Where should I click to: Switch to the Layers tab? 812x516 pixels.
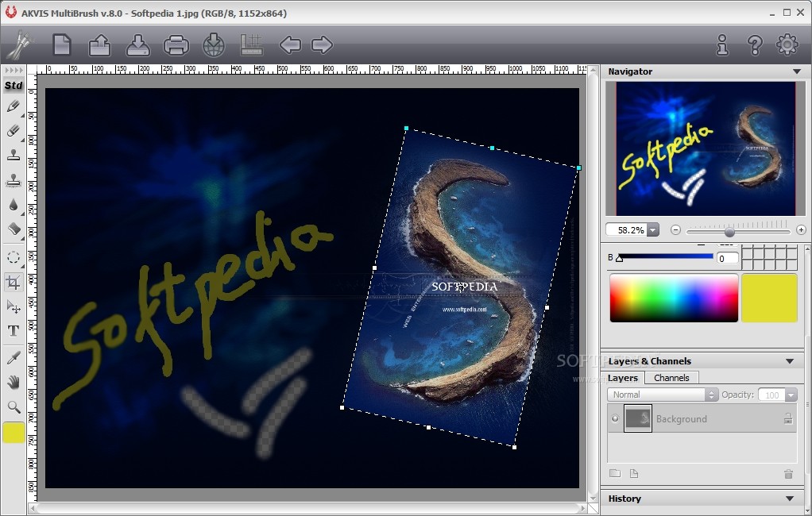[622, 378]
